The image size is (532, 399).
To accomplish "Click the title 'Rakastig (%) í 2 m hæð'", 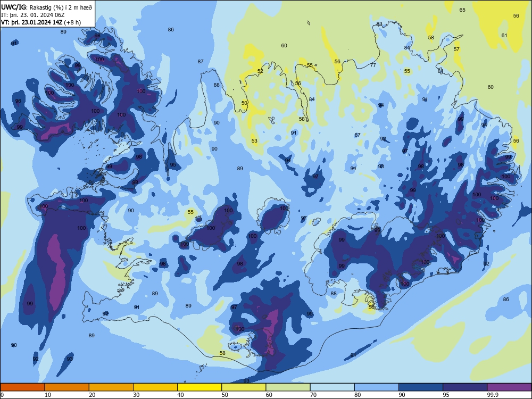I will (61, 6).
